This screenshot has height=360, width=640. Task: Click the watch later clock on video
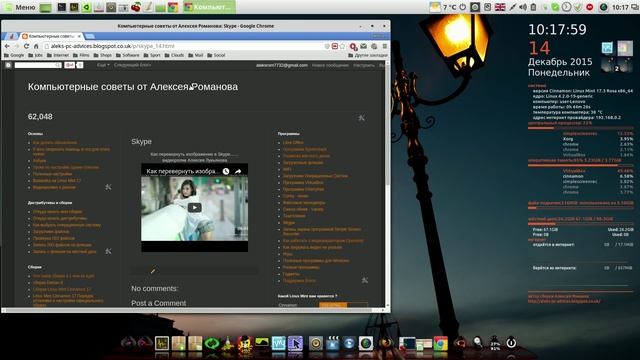(x=226, y=171)
